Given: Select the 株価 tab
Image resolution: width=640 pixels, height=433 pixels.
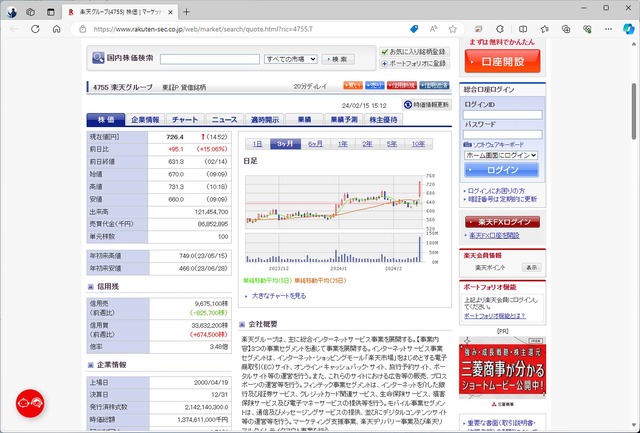Looking at the screenshot, I should [x=106, y=120].
